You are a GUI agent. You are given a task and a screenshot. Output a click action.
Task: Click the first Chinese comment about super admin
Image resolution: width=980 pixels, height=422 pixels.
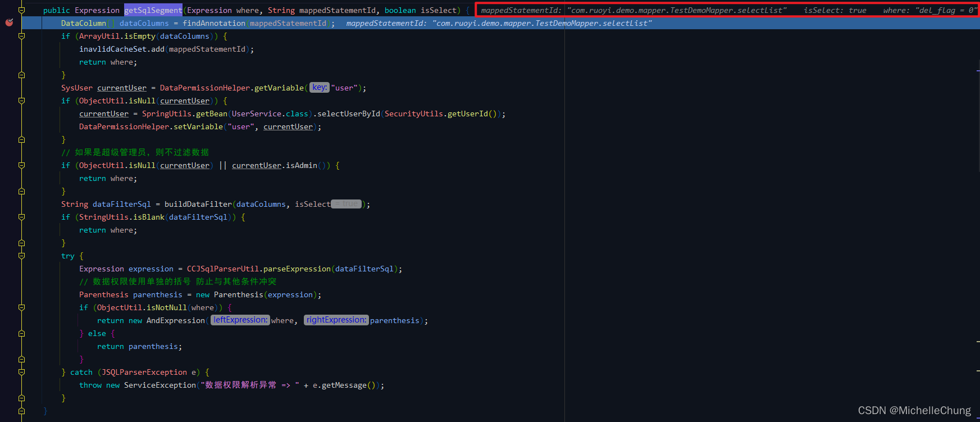pos(135,152)
